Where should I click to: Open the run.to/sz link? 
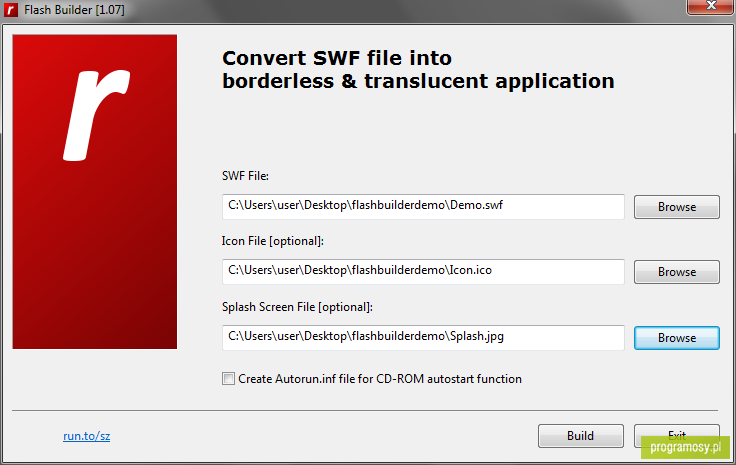86,436
